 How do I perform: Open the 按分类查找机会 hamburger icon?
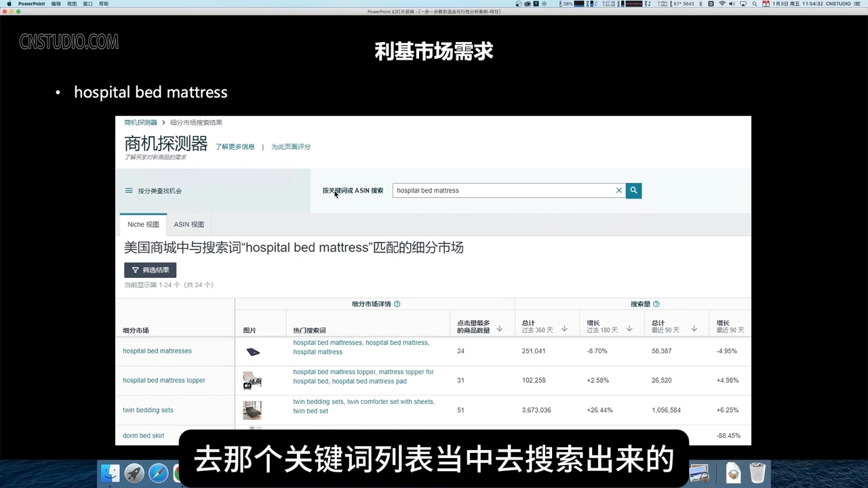click(129, 190)
